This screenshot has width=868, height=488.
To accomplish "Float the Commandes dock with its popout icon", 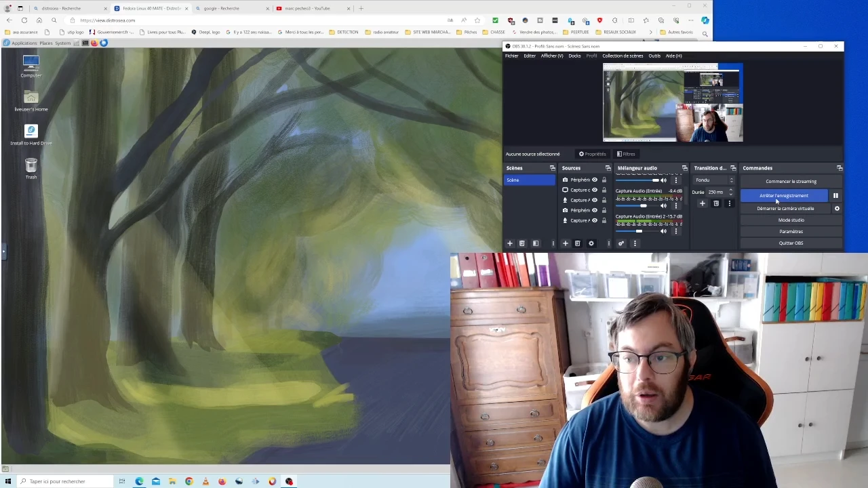I will pos(840,168).
